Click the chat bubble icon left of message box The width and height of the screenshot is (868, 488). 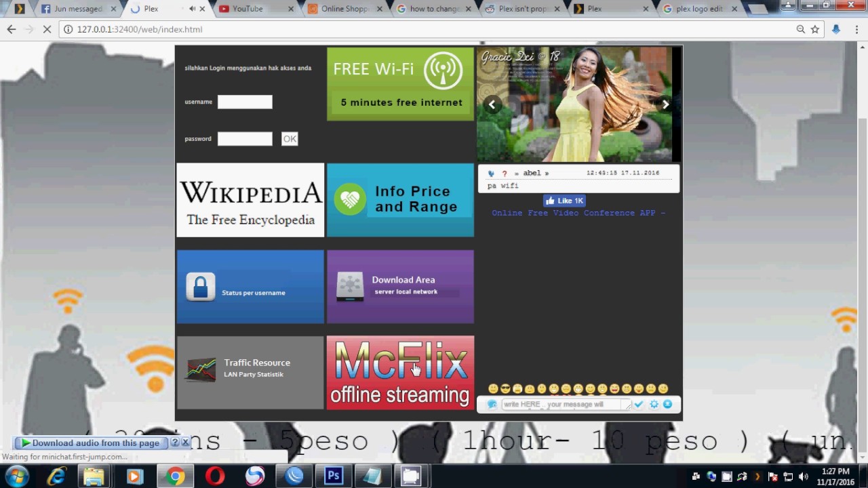[x=492, y=405]
